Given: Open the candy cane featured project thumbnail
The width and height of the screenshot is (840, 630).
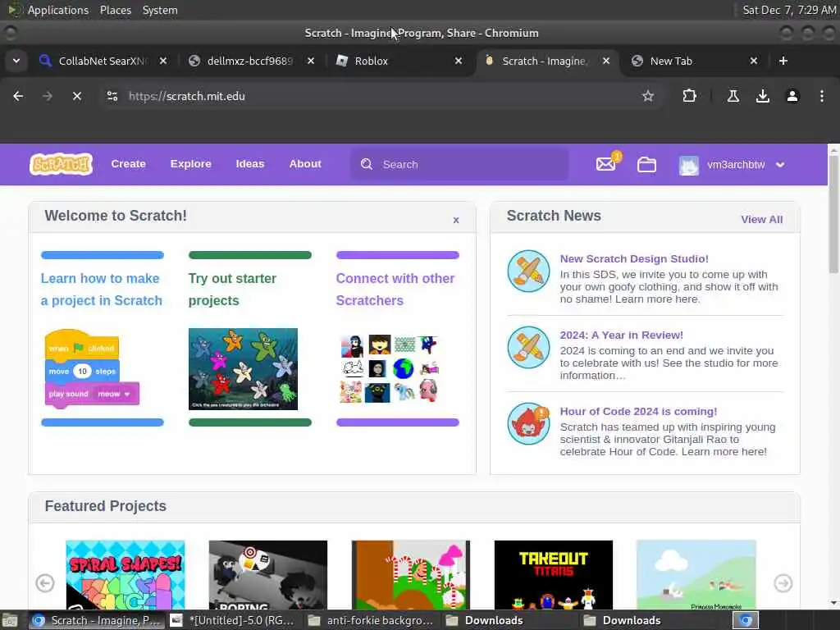Looking at the screenshot, I should point(411,575).
